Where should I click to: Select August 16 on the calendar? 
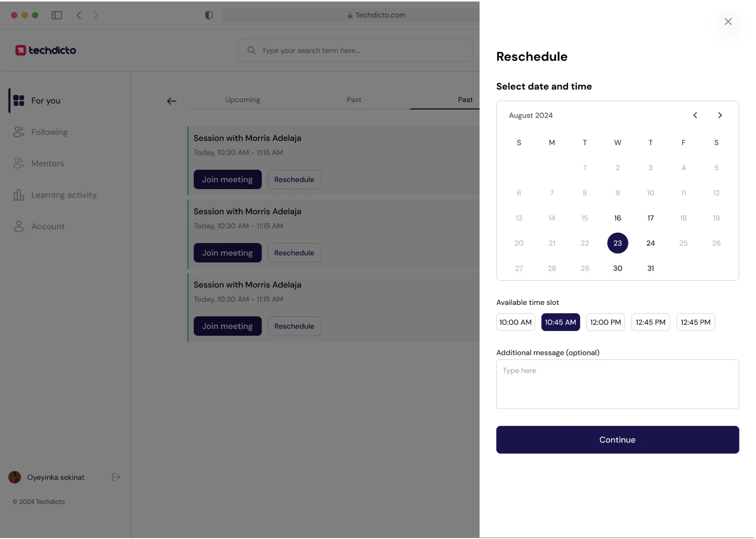tap(618, 218)
